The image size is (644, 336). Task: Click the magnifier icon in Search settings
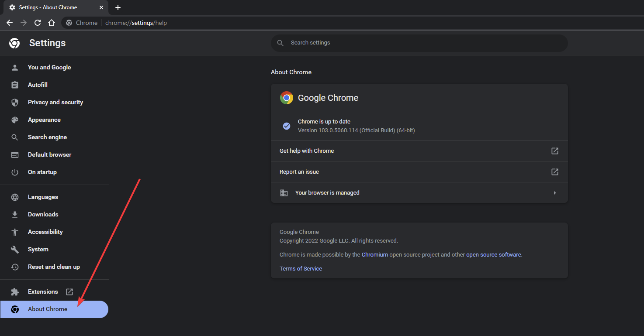pyautogui.click(x=280, y=43)
